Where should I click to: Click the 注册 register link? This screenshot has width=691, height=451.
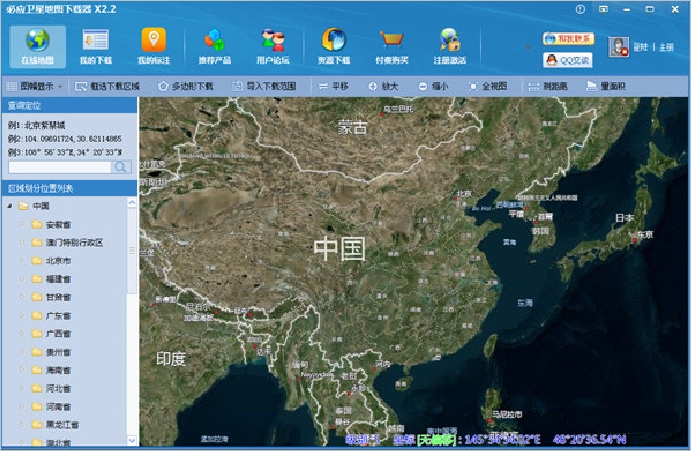pyautogui.click(x=666, y=47)
